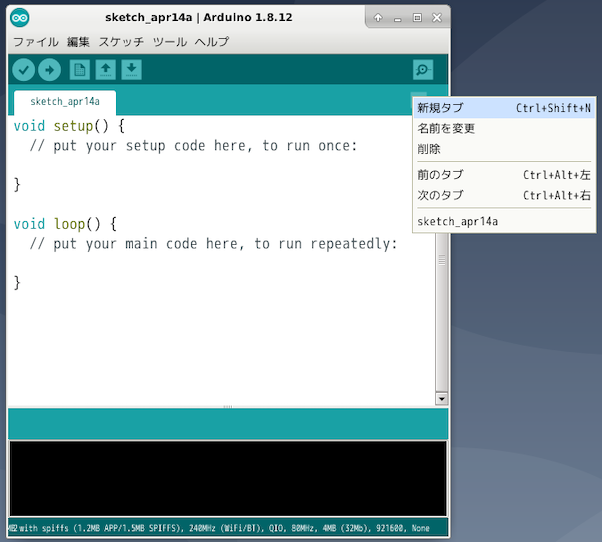Open the ファイル menu
Image resolution: width=602 pixels, height=542 pixels.
click(35, 42)
